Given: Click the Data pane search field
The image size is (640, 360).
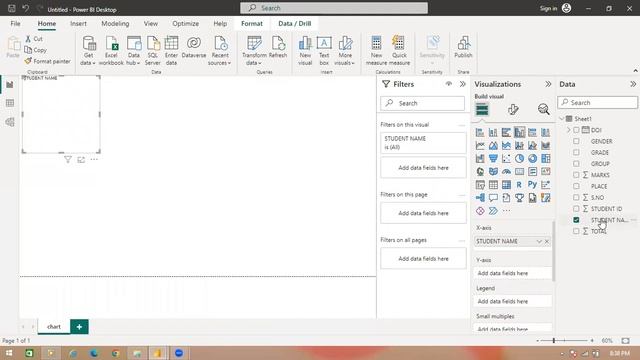Looking at the screenshot, I should [597, 102].
